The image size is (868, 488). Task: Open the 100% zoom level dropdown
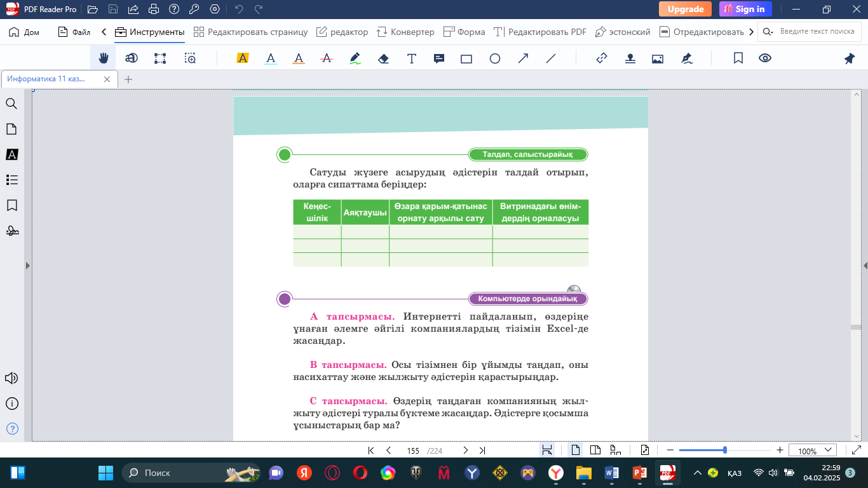pos(812,451)
